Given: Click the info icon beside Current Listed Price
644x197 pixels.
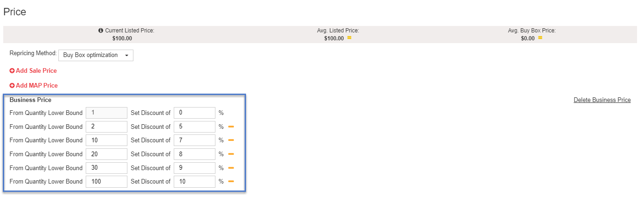Looking at the screenshot, I should pos(101,31).
